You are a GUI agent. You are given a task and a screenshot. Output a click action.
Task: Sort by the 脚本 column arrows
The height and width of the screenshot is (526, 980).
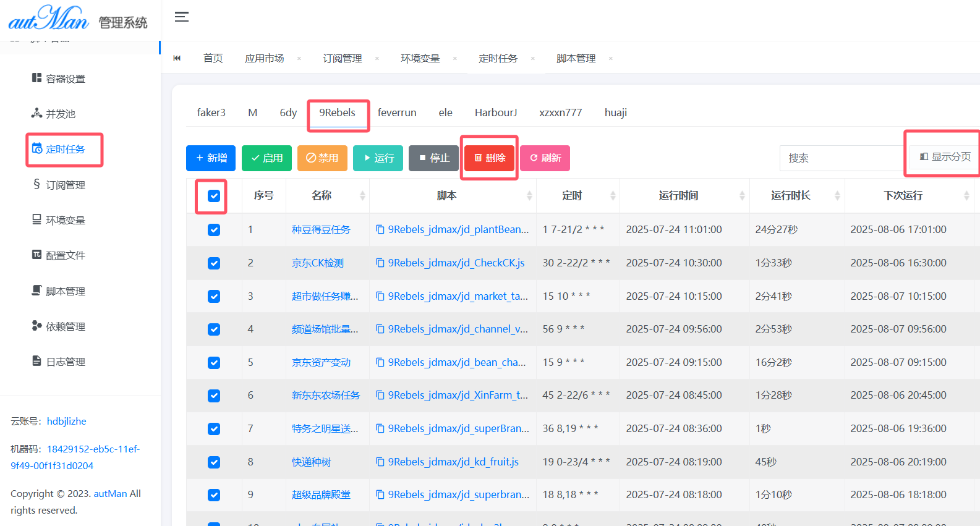pos(530,196)
